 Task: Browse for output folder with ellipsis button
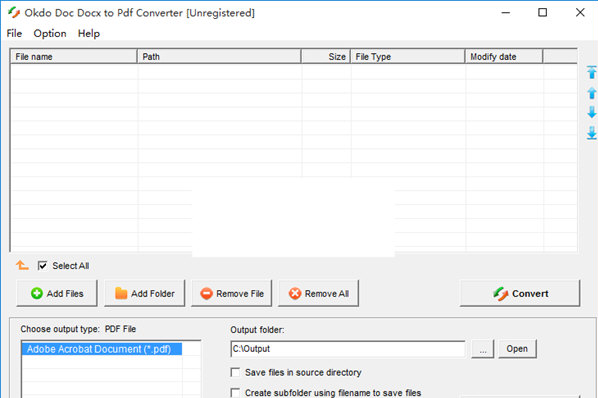(x=483, y=349)
